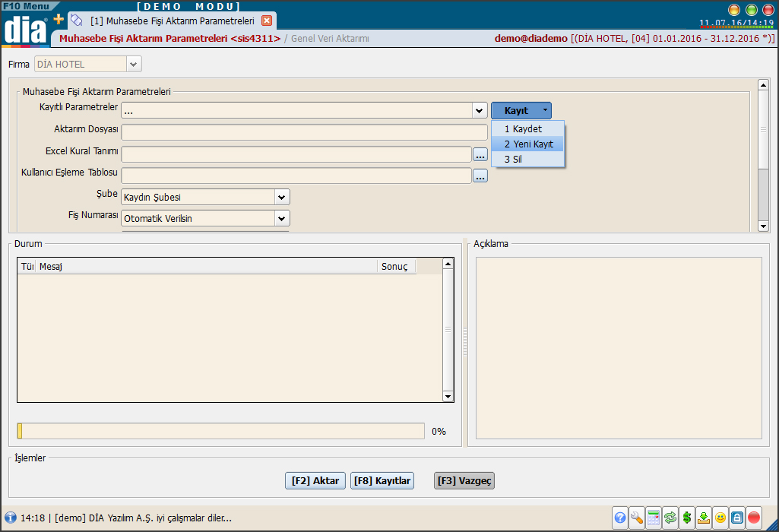Viewport: 779px width, 532px height.
Task: Click the status message 'DİA Yazılım A.Ş. iyi çalışmalar diler...'
Action: click(160, 518)
